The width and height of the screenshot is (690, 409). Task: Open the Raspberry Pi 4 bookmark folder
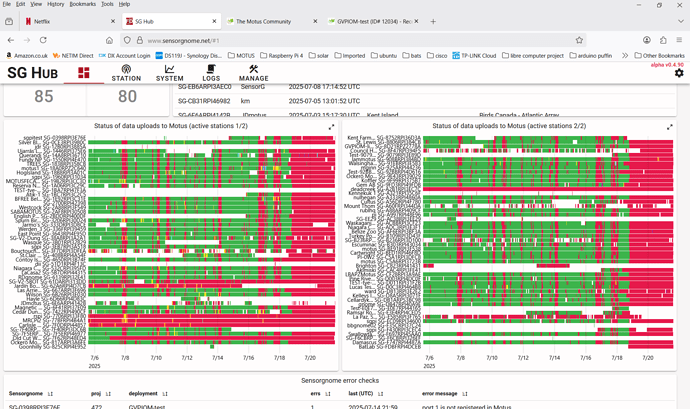point(281,56)
